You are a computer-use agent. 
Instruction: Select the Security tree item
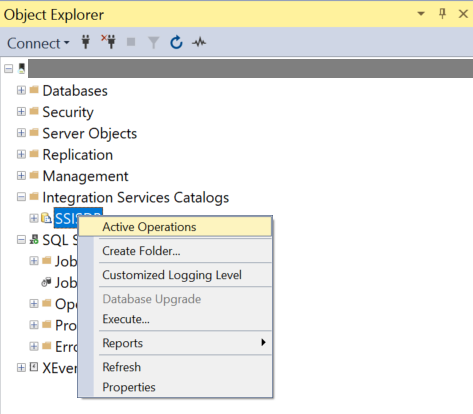click(68, 112)
